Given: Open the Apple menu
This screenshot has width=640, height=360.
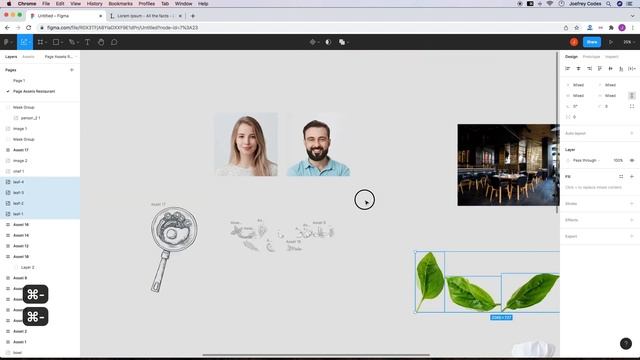Looking at the screenshot, I should [9, 4].
